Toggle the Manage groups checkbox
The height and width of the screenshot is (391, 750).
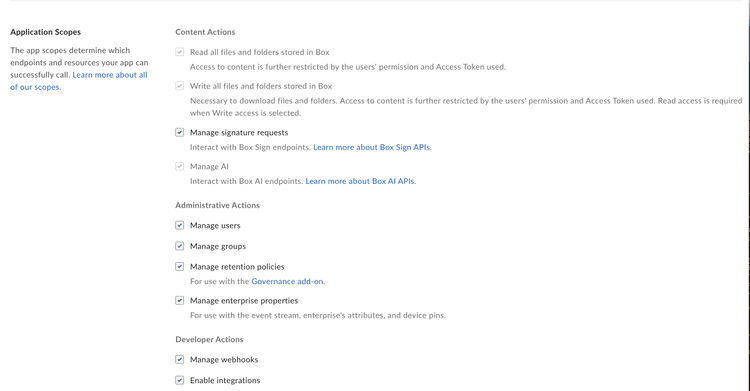click(179, 246)
